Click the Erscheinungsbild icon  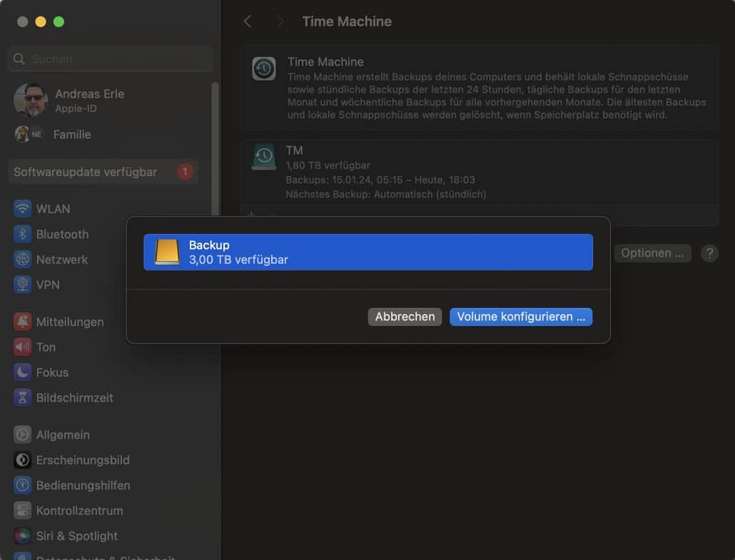[22, 460]
